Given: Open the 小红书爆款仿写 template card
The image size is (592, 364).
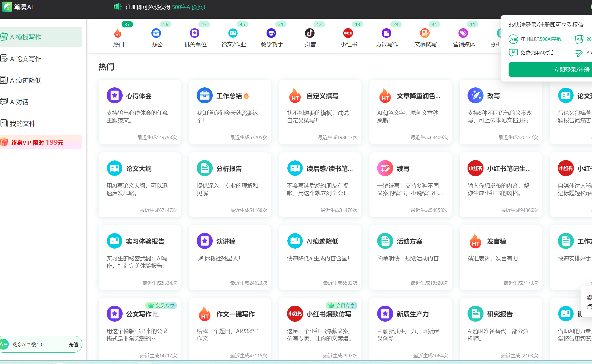Looking at the screenshot, I should click(x=320, y=329).
